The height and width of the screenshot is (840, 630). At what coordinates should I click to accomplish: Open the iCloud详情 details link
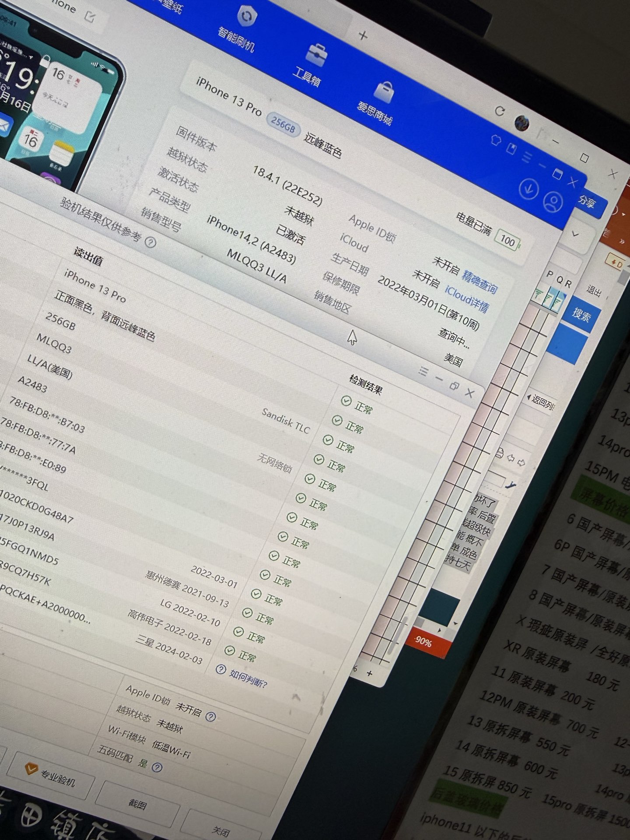466,299
